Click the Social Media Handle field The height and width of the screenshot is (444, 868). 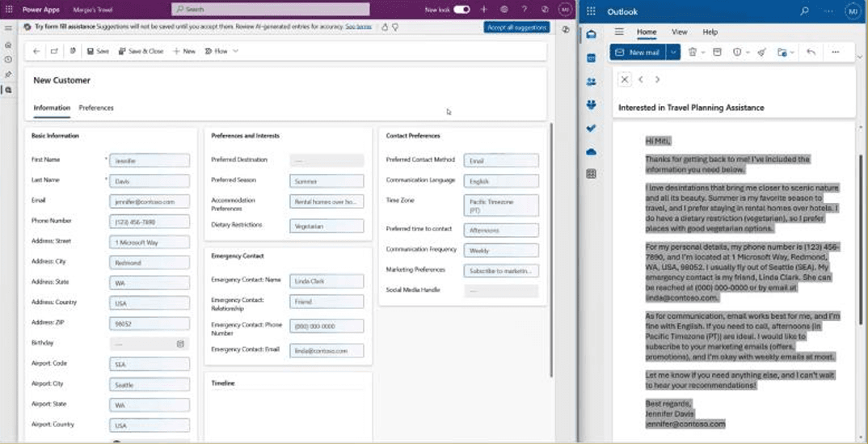[x=501, y=291]
